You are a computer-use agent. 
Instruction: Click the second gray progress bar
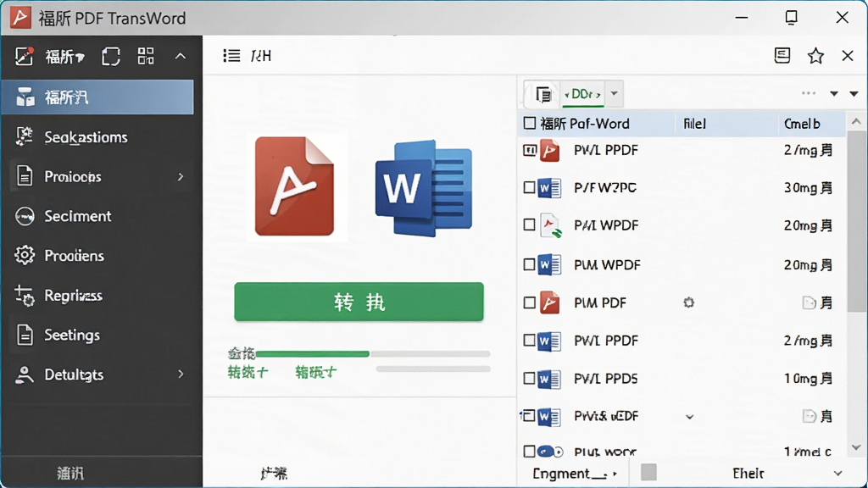coord(433,369)
